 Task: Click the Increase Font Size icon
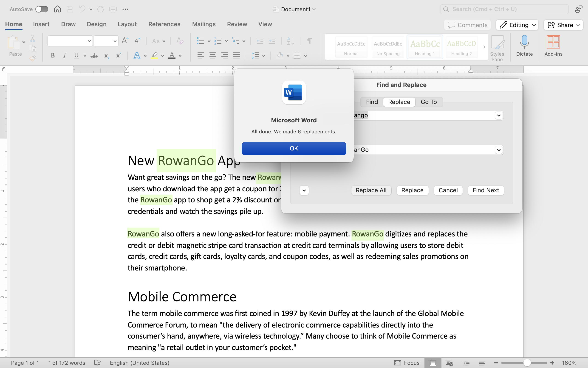point(125,41)
